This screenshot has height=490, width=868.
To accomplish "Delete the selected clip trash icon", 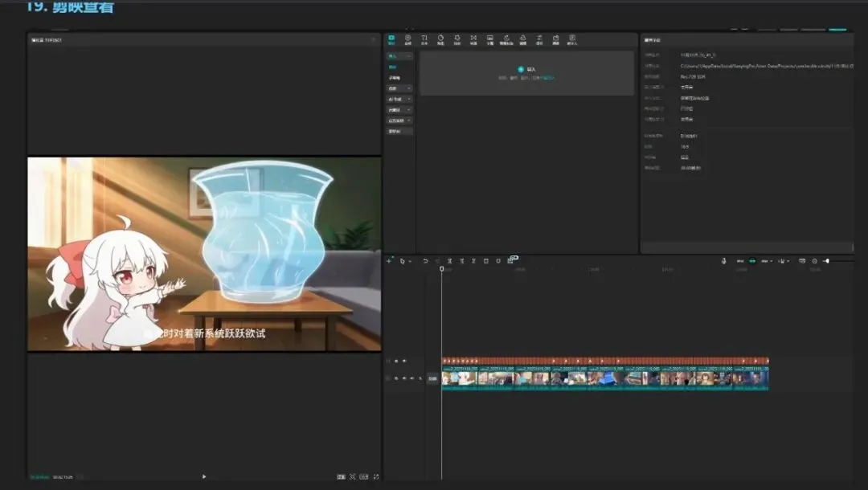I will [x=486, y=261].
